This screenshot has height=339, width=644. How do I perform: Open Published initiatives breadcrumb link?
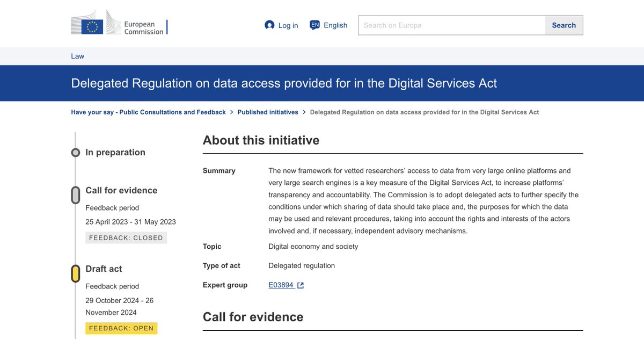268,112
